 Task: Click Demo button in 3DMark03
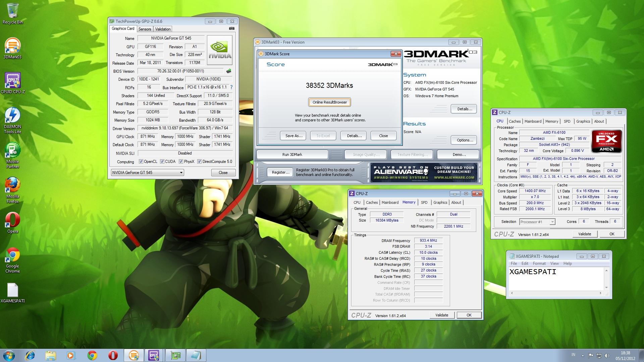click(x=459, y=155)
